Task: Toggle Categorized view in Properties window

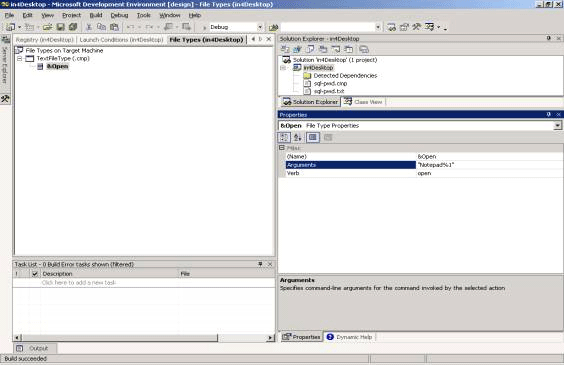Action: [x=284, y=137]
